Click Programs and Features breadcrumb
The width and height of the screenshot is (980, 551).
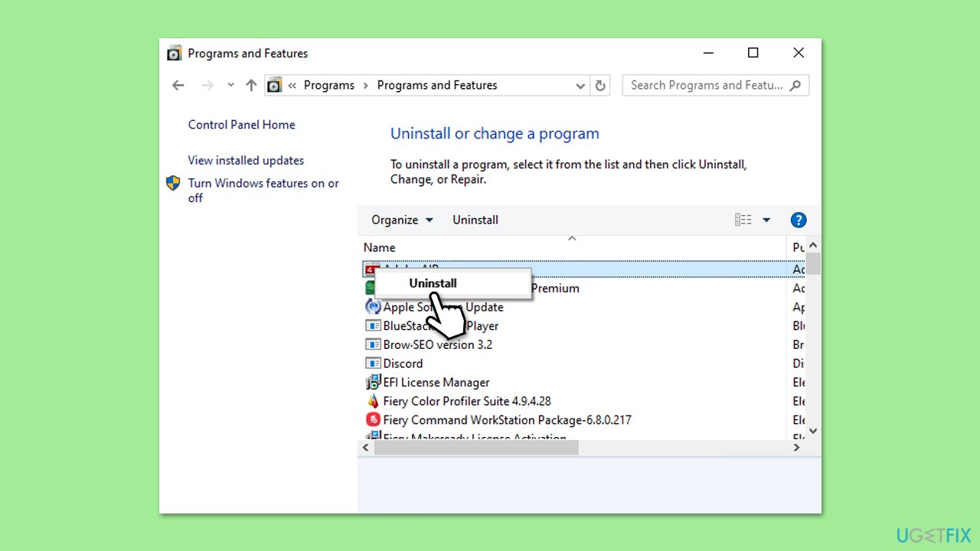(437, 85)
